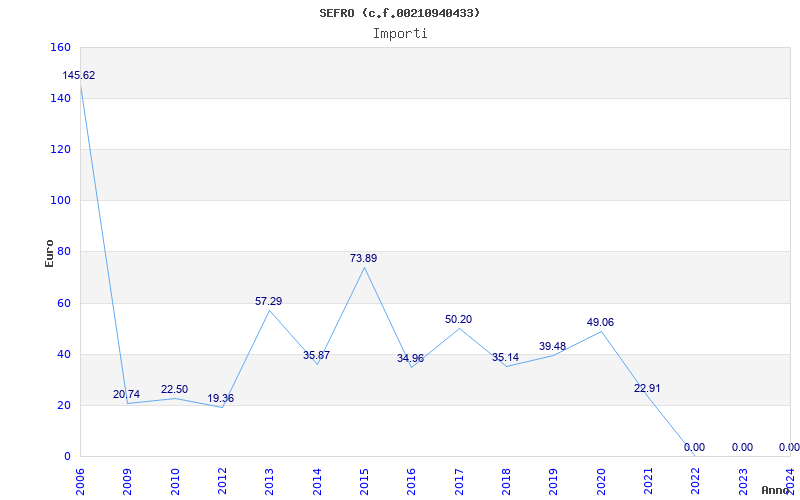Select the 2012 x-axis year label
Image resolution: width=800 pixels, height=500 pixels.
click(x=222, y=481)
